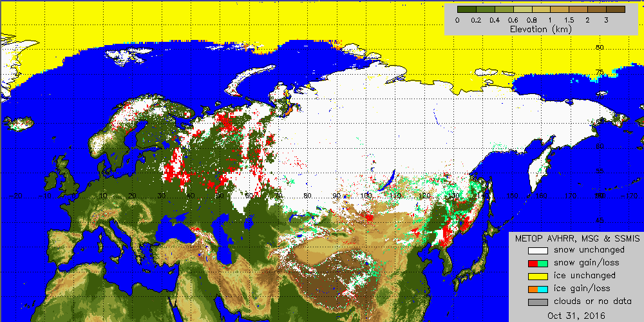Click the '-170' longitude label
644x322 pixels.
coord(629,196)
